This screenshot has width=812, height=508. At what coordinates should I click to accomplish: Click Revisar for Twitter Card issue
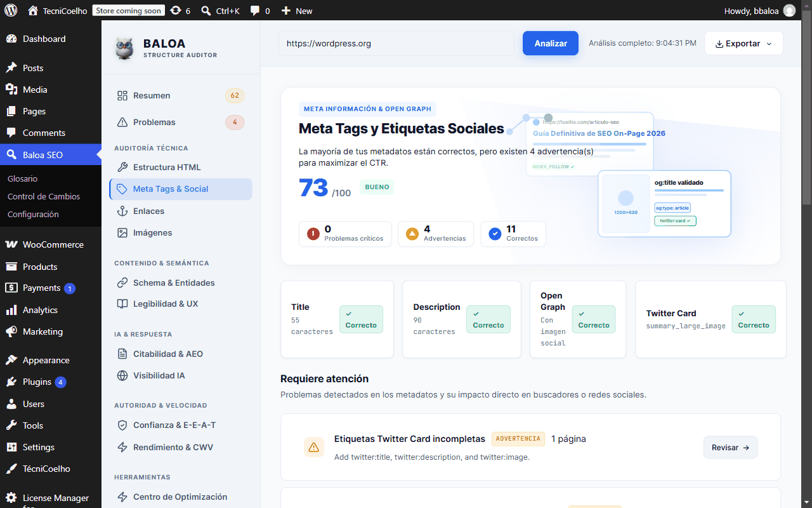point(730,448)
